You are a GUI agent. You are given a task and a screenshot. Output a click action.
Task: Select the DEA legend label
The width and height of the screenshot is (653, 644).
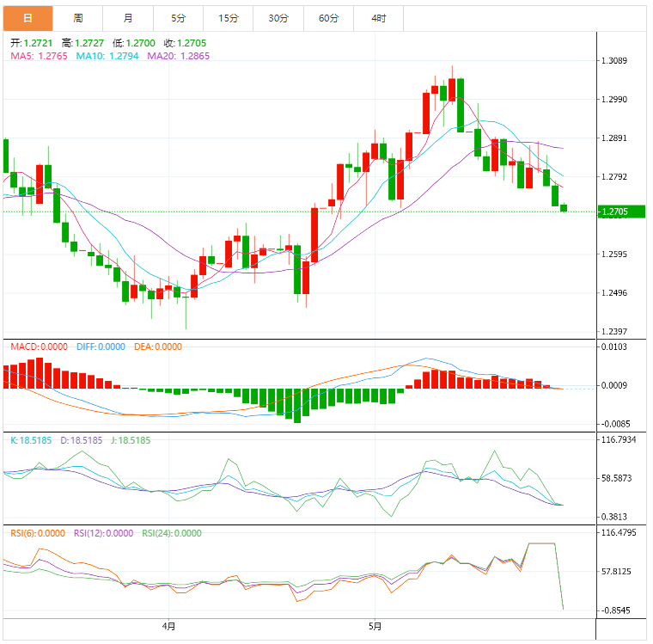point(158,347)
